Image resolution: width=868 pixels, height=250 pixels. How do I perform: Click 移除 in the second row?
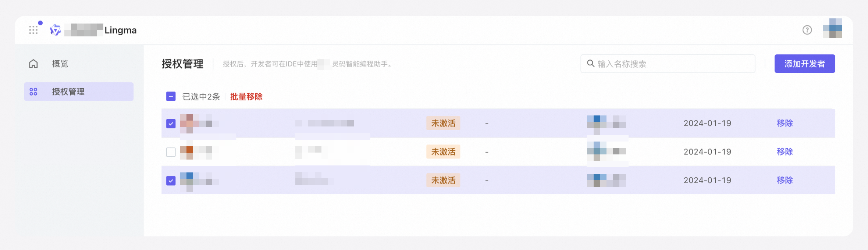point(785,151)
